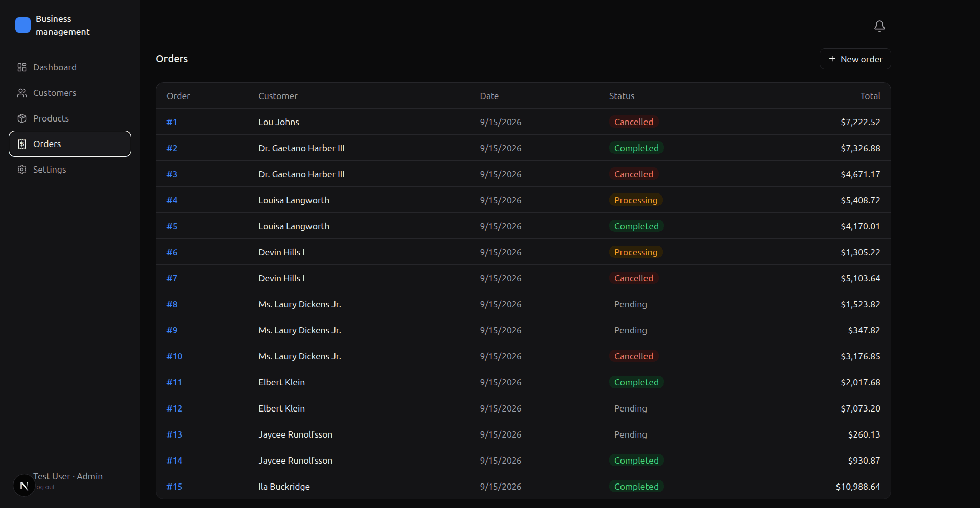Click customer name Lou Johns

279,122
